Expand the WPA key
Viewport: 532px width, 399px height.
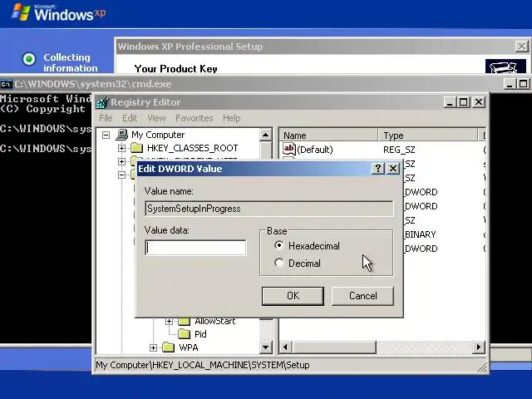[x=153, y=347]
